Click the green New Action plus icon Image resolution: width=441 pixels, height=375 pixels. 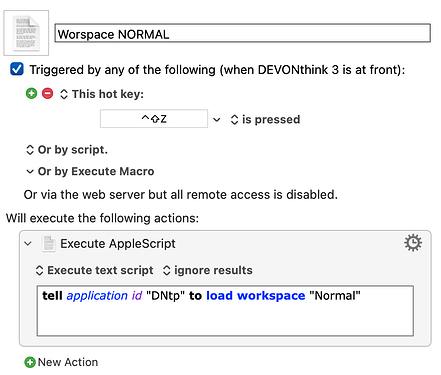pyautogui.click(x=30, y=362)
